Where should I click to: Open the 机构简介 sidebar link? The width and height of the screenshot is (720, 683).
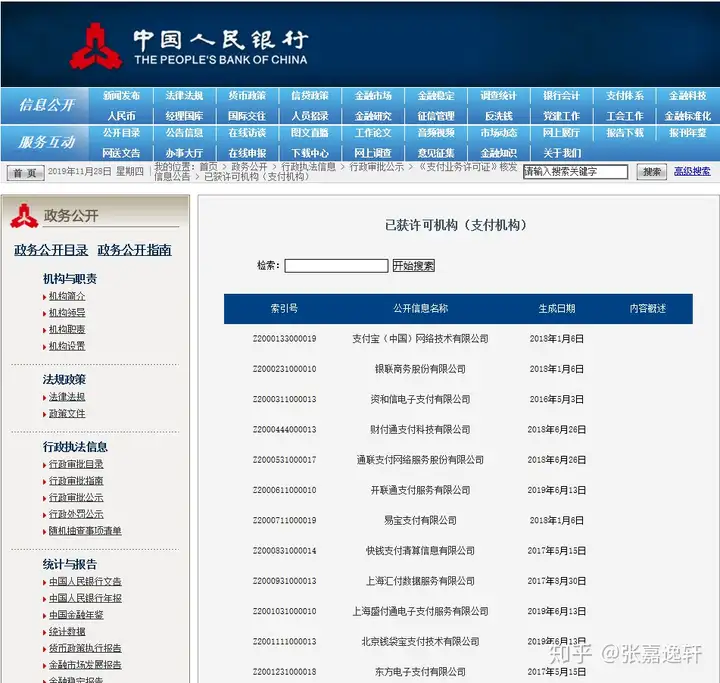(x=67, y=296)
